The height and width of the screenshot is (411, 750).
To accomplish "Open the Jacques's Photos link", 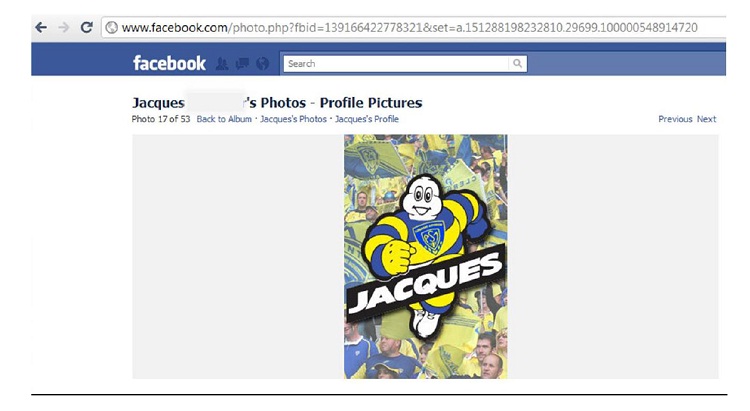I will pos(293,119).
